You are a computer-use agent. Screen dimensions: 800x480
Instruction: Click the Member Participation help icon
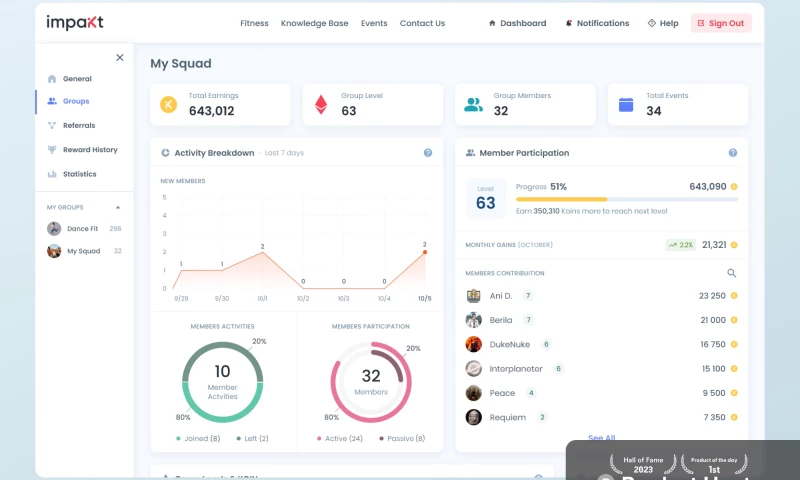pos(733,153)
